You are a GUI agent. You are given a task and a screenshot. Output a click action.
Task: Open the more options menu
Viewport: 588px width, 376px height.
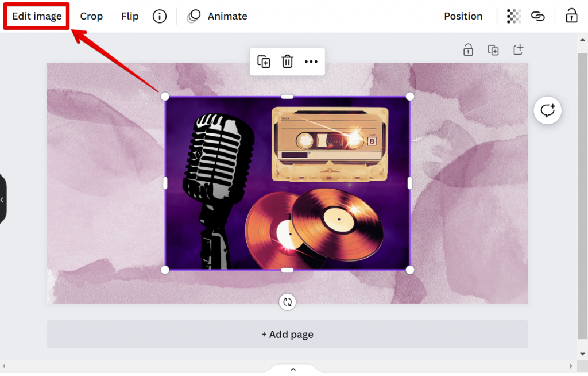click(x=311, y=62)
